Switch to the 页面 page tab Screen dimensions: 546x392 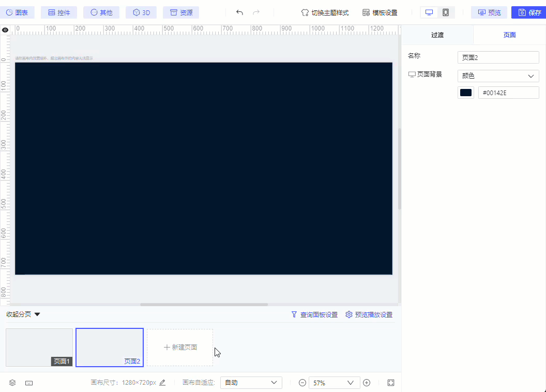pyautogui.click(x=509, y=35)
